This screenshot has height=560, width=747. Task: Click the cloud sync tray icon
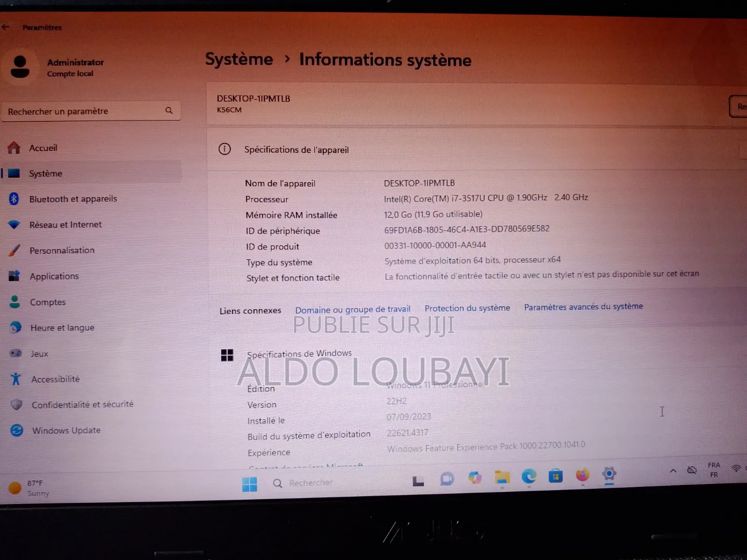(x=692, y=470)
